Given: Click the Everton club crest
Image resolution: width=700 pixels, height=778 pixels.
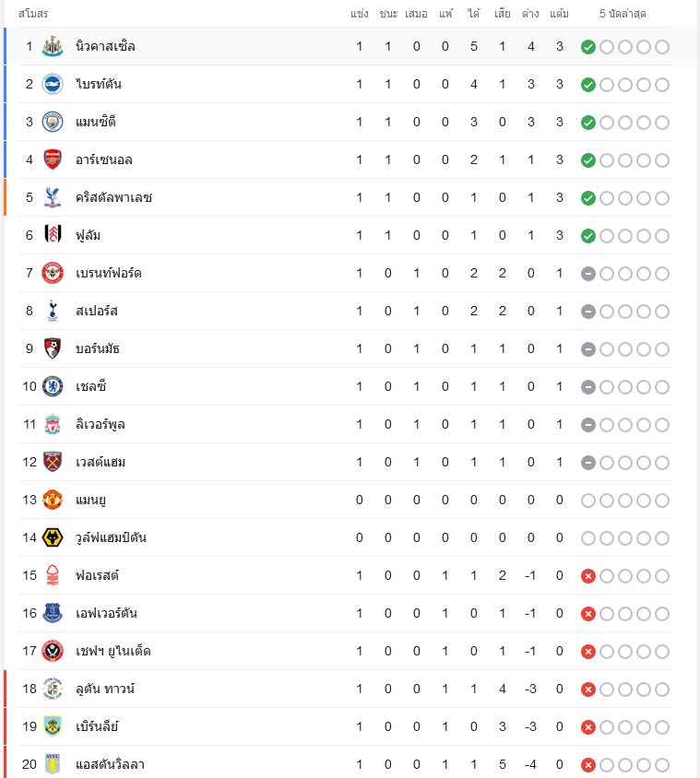Looking at the screenshot, I should 53,614.
